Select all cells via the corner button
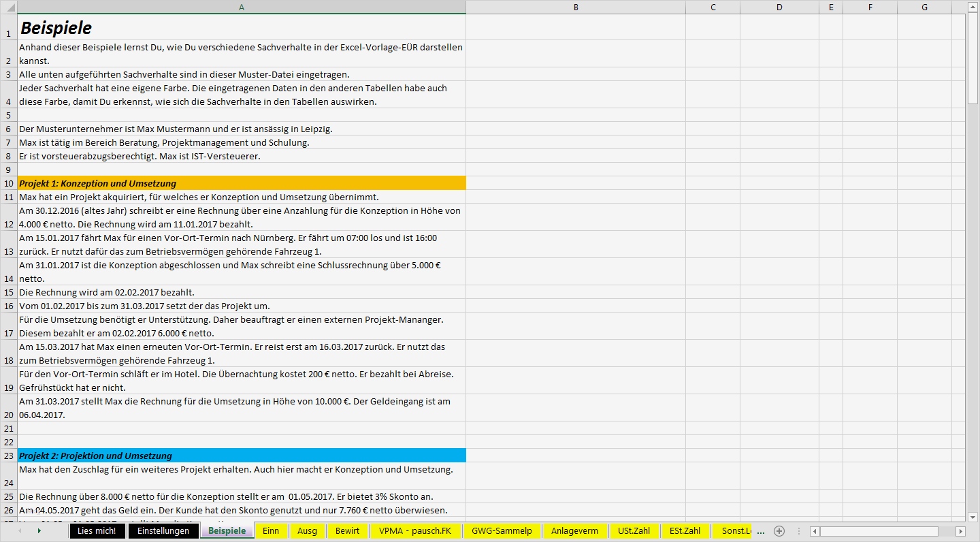The image size is (980, 542). point(8,7)
